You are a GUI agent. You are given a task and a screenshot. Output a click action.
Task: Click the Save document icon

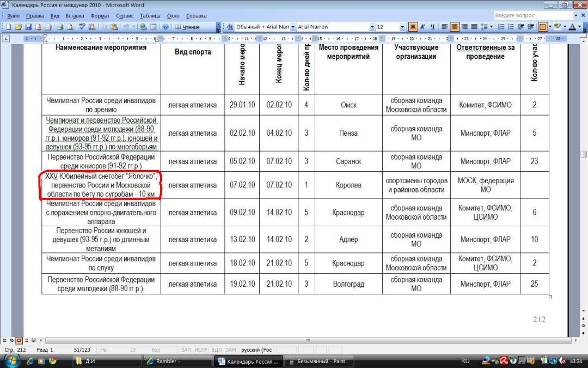29,27
